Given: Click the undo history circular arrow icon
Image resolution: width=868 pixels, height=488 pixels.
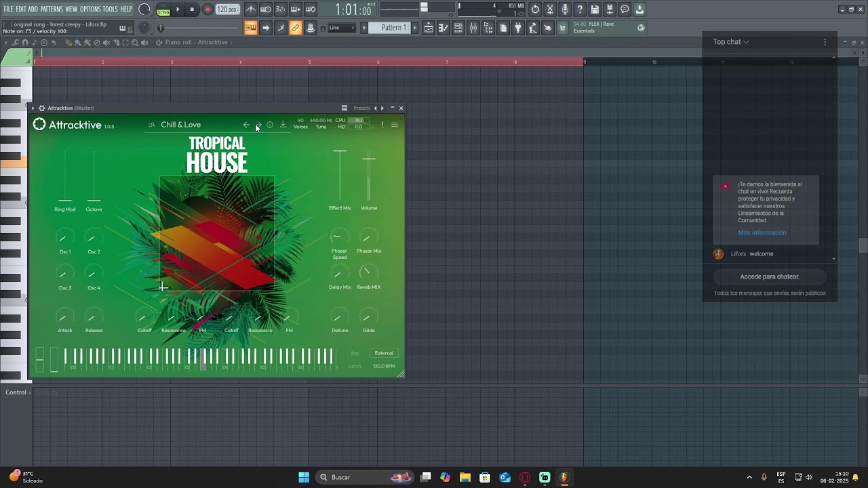Looking at the screenshot, I should point(535,9).
